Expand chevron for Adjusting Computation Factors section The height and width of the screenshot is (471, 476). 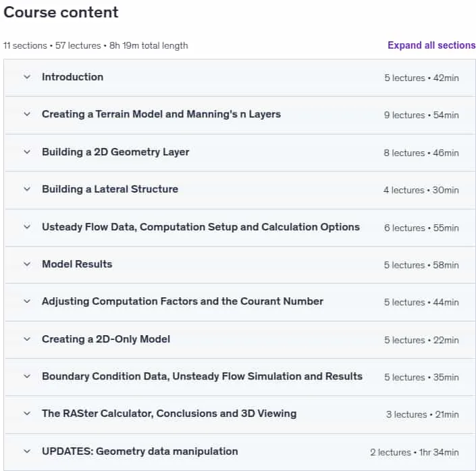point(27,301)
